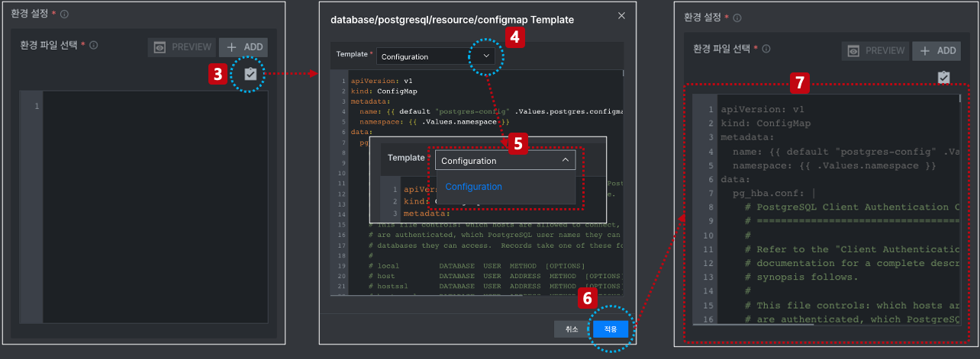Click the info icon beside right 환경 파일 선택

tap(766, 49)
